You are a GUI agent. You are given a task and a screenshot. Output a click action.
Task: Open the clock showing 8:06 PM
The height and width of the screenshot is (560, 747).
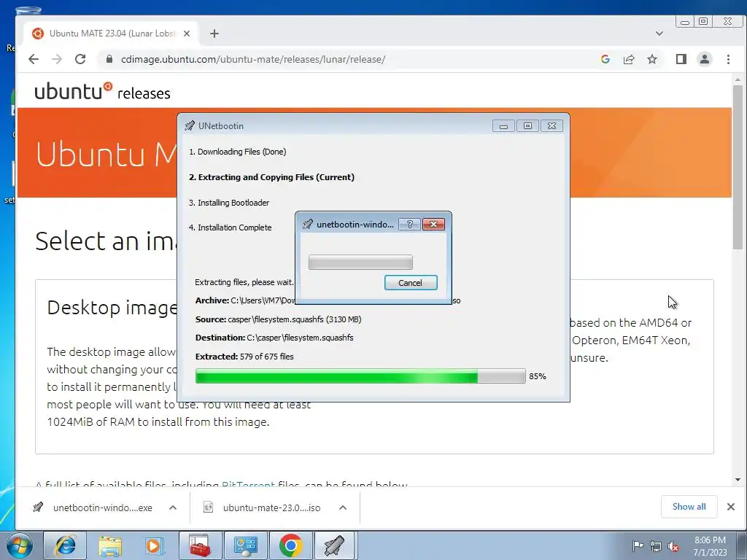(710, 546)
